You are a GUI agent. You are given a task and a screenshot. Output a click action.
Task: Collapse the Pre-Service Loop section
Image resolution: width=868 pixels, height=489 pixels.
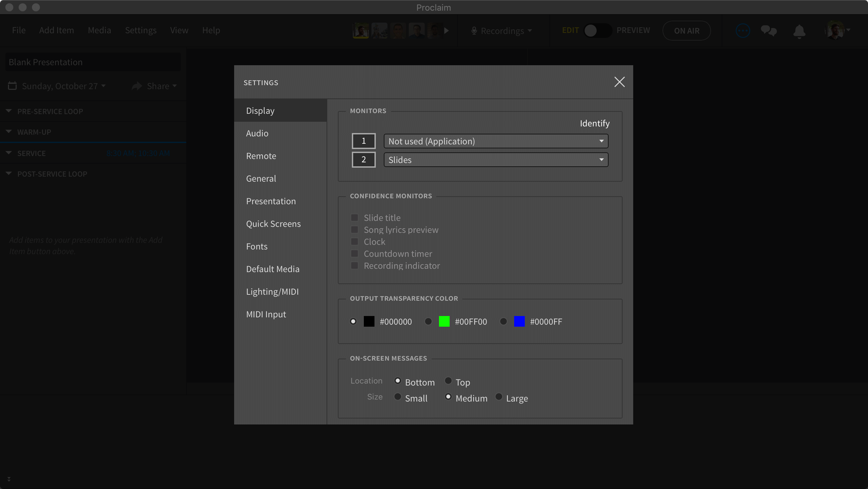[9, 111]
